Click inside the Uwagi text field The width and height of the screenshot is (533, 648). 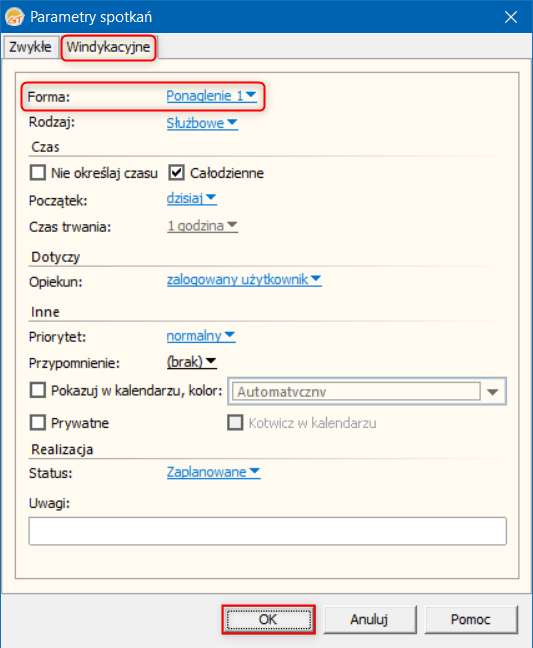pyautogui.click(x=267, y=531)
